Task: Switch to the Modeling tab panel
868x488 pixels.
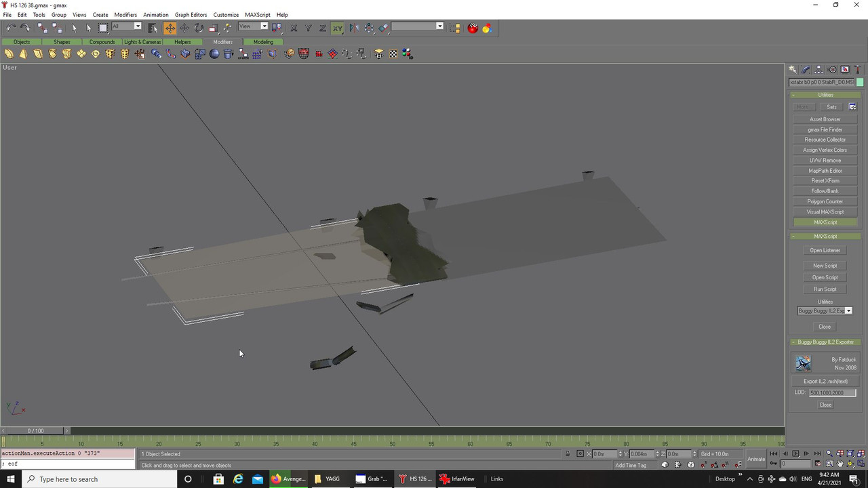Action: tap(263, 42)
